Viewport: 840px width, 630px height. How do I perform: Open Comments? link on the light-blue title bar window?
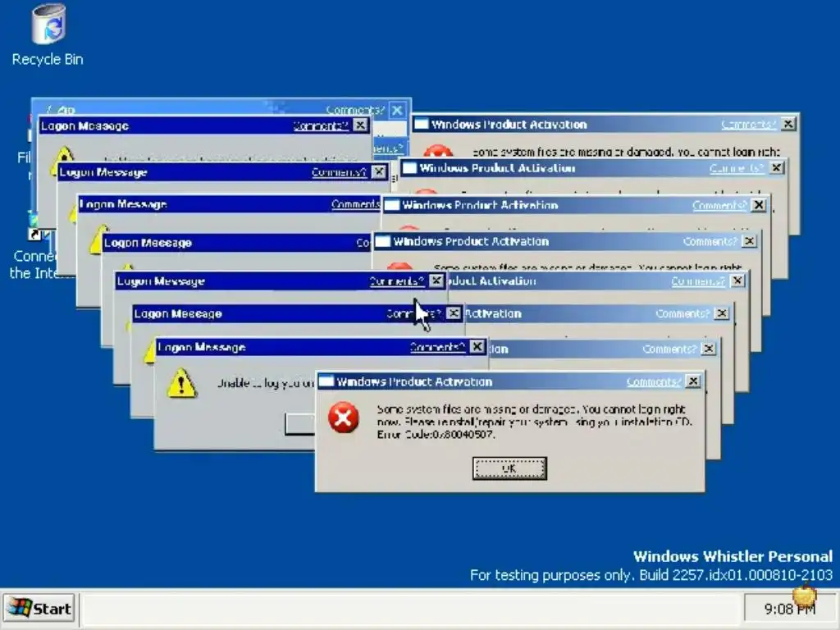tap(355, 111)
